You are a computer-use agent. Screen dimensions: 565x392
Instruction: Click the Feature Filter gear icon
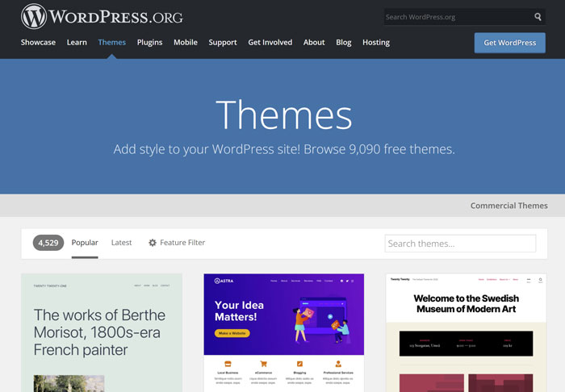pyautogui.click(x=153, y=243)
